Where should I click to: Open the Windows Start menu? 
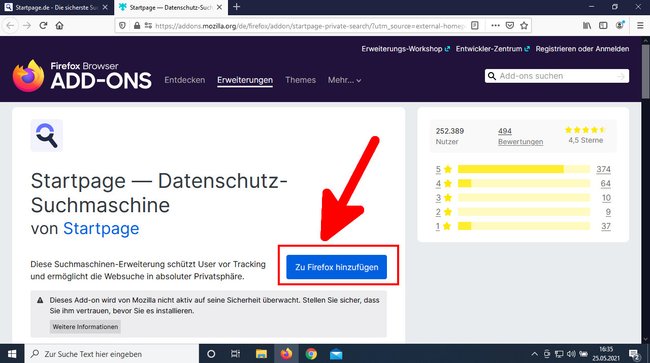(x=12, y=354)
